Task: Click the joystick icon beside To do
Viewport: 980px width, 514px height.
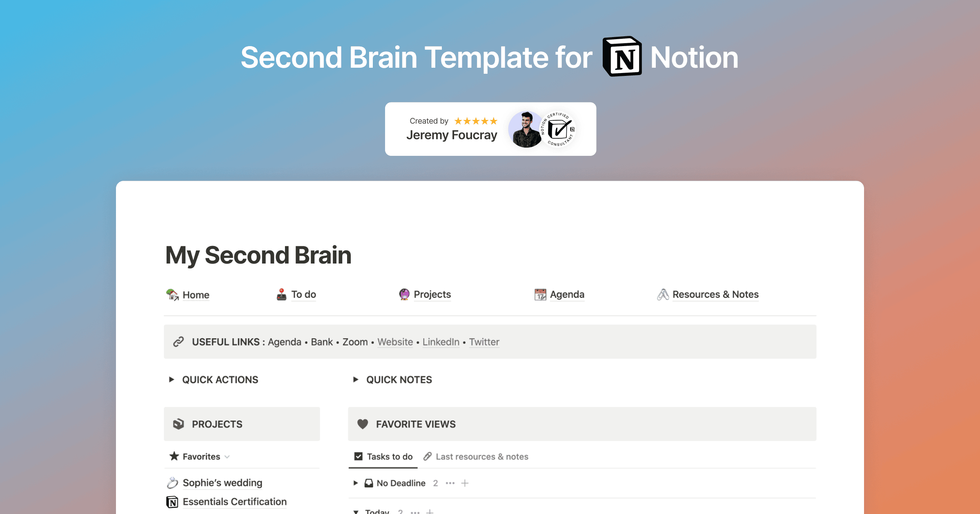Action: 281,294
